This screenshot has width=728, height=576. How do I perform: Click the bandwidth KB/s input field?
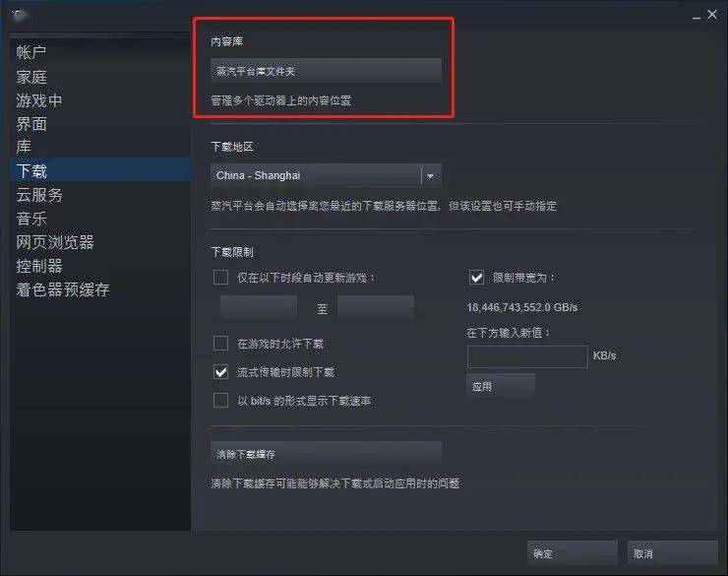point(527,356)
